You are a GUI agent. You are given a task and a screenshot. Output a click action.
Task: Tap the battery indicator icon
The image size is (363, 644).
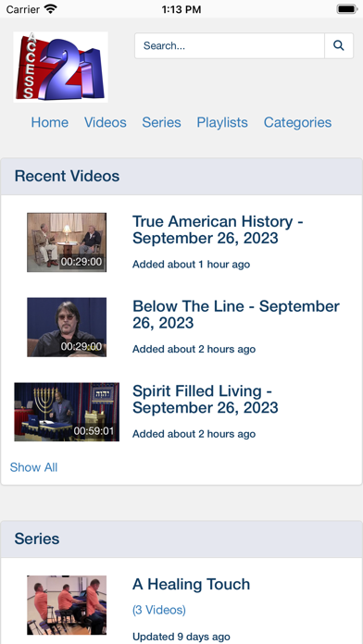coord(346,9)
